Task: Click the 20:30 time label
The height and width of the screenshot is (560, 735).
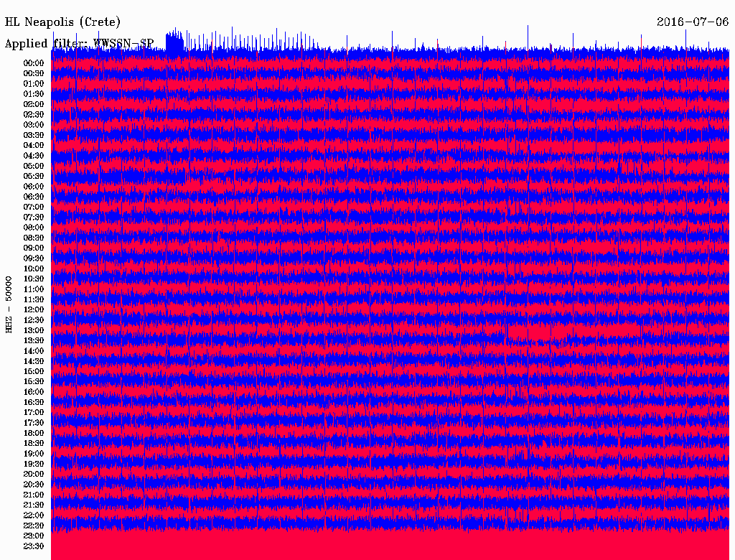Action: 34,485
